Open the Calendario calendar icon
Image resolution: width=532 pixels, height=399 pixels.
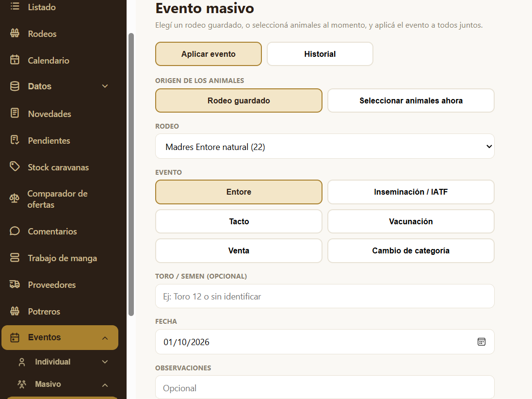click(x=15, y=60)
